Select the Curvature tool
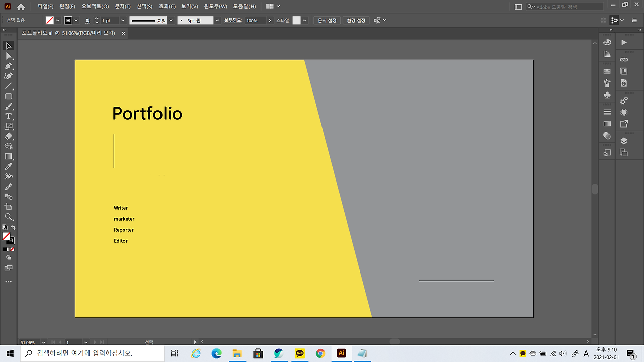644x362 pixels. coord(9,76)
